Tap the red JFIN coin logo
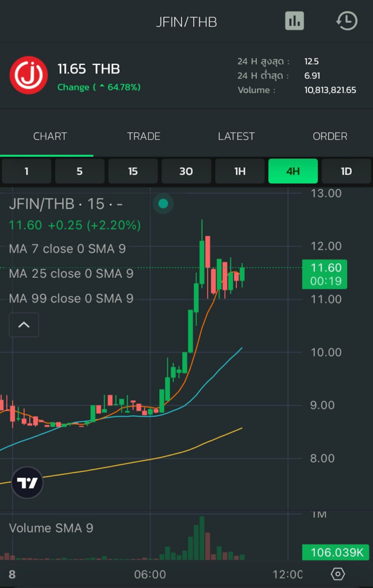Image resolution: width=373 pixels, height=588 pixels. (29, 75)
